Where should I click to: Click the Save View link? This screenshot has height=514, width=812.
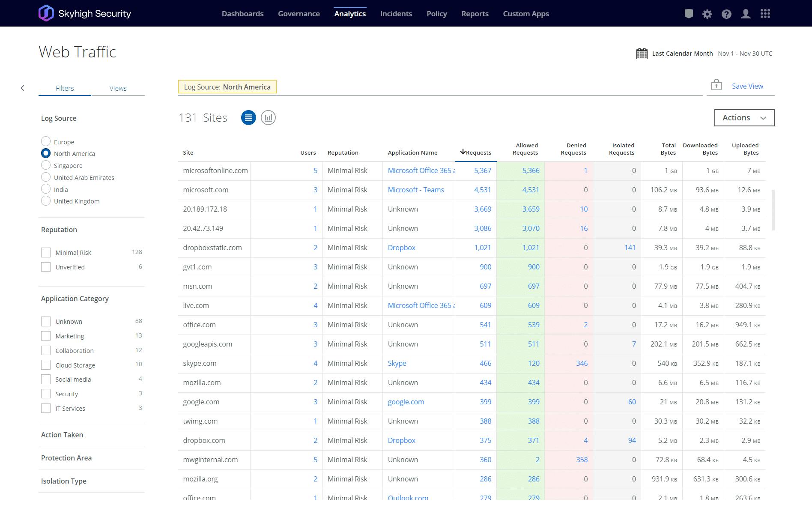(747, 86)
